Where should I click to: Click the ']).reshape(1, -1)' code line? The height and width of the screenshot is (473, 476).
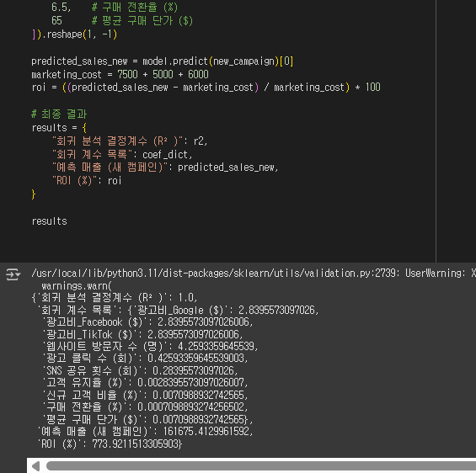(x=74, y=35)
